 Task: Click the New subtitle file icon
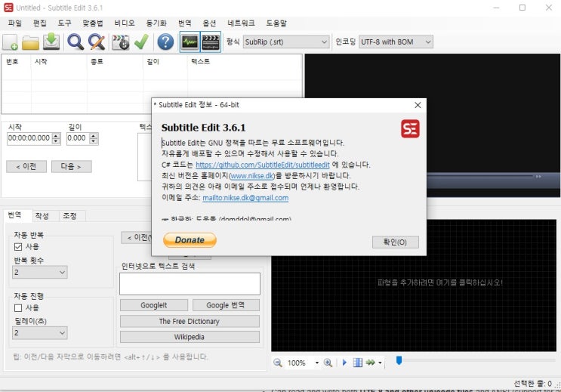(x=11, y=42)
